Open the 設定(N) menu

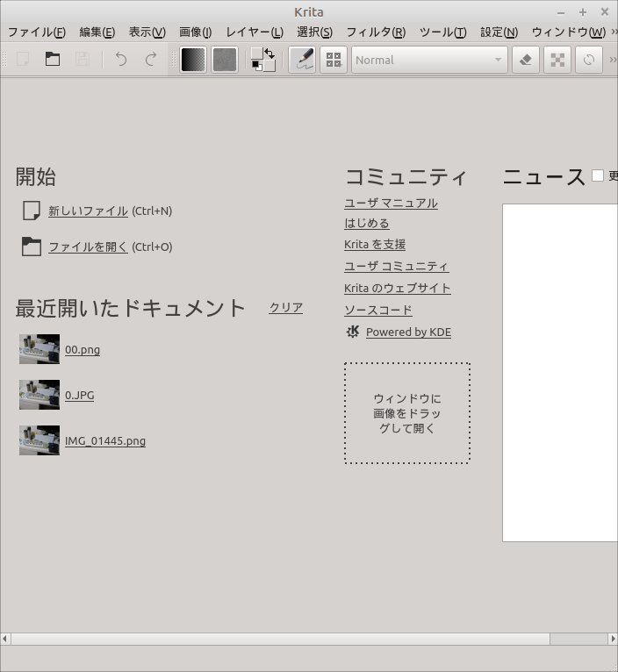[499, 32]
